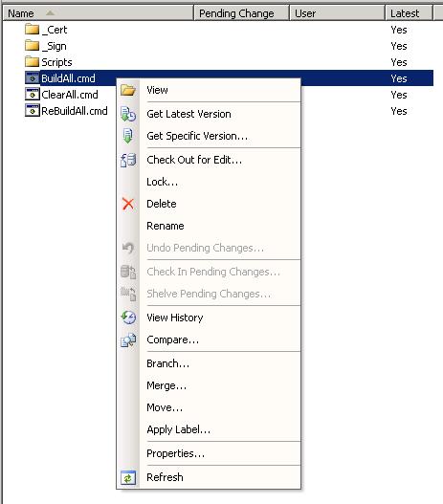Click the ReBuildAll.cmd file icon
Image resolution: width=443 pixels, height=504 pixels.
pos(33,110)
